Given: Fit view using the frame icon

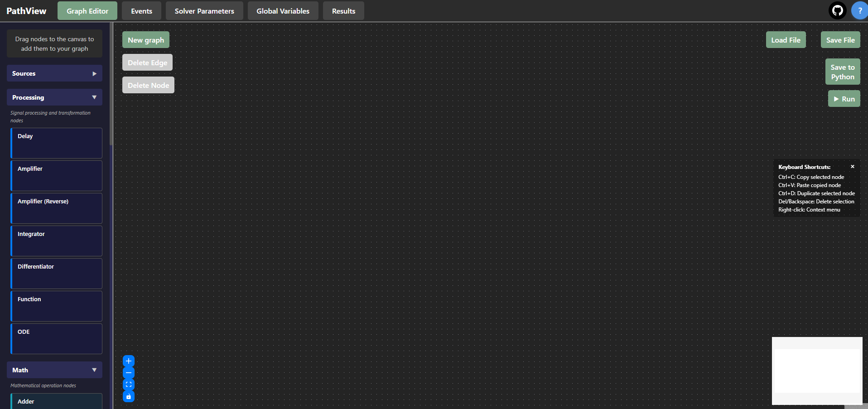Looking at the screenshot, I should pos(129,385).
